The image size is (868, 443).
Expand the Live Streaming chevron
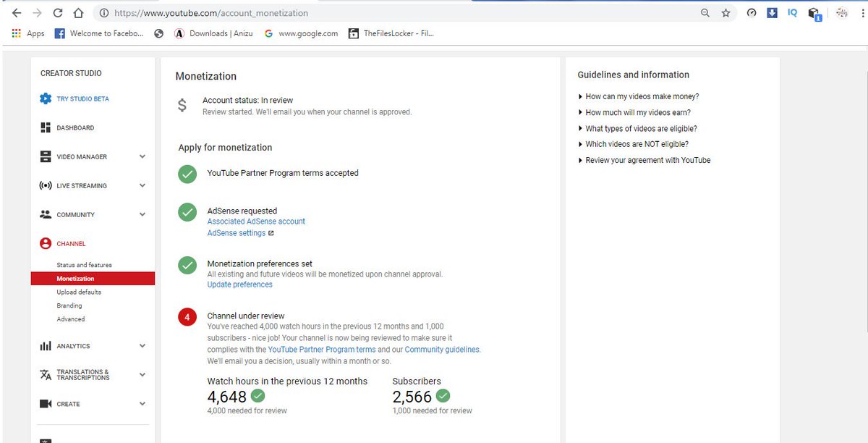click(x=142, y=185)
